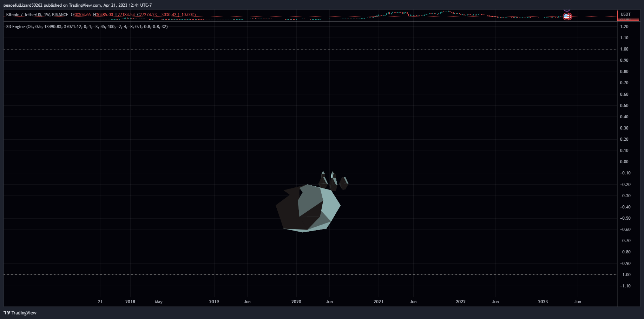Click the 2018 time axis label
Screen dimensions: 644x319
point(130,302)
